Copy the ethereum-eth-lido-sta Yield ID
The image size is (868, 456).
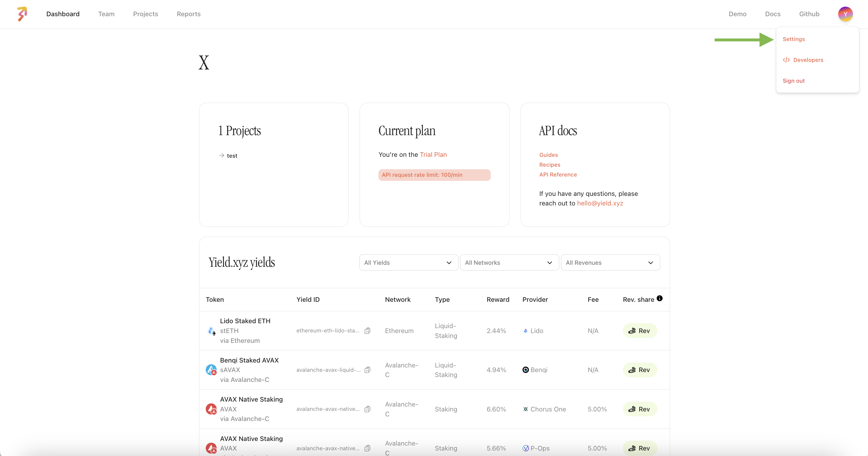[367, 331]
